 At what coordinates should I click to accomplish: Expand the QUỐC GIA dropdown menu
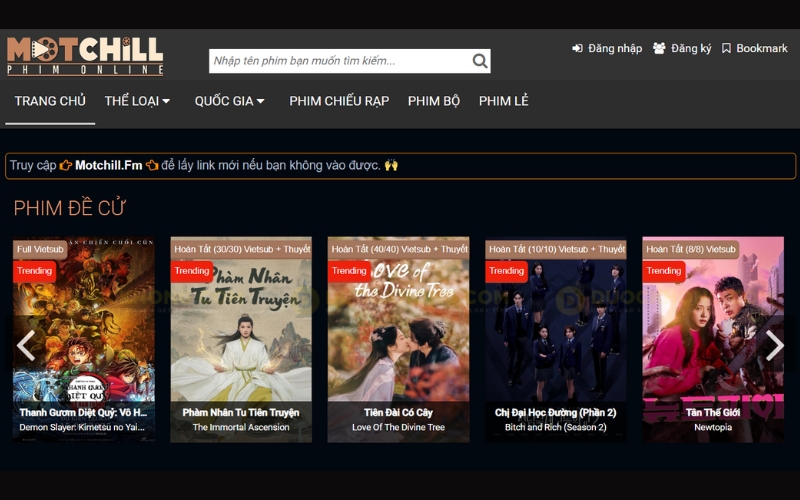coord(230,101)
